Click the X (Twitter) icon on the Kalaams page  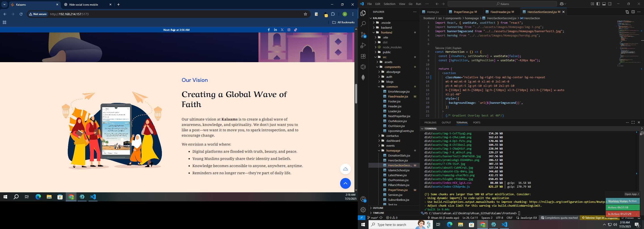click(282, 30)
